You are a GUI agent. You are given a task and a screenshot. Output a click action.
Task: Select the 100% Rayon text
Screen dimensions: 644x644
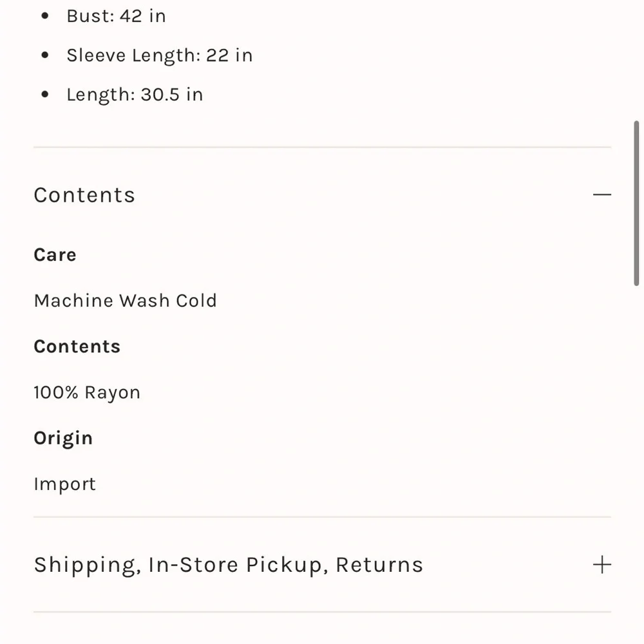(87, 393)
